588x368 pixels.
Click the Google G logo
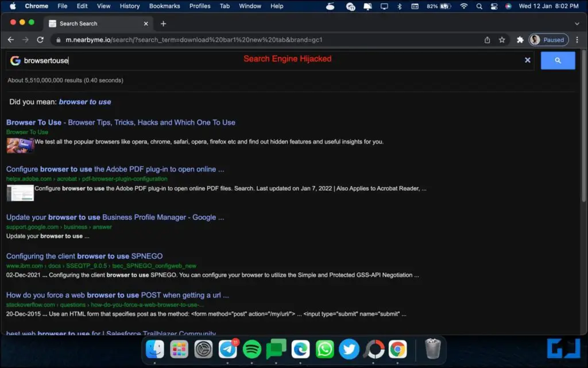[x=16, y=60]
